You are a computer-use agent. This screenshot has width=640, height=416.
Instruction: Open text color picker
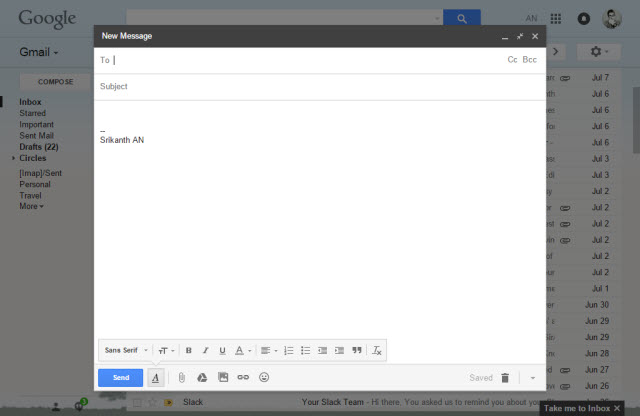(242, 350)
